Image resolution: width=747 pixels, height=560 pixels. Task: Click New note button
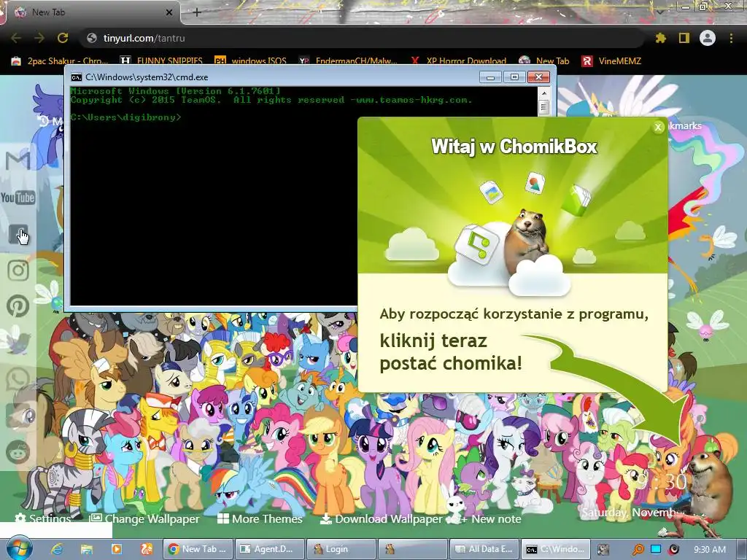(490, 518)
